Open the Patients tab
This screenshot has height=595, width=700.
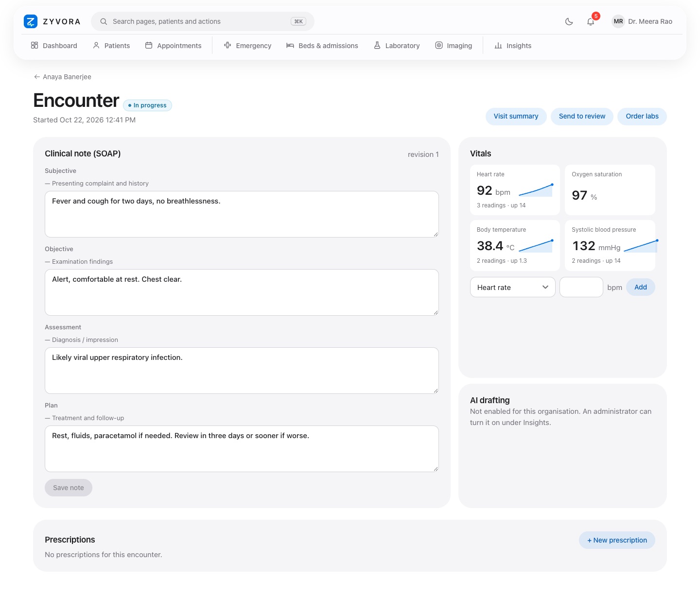111,46
